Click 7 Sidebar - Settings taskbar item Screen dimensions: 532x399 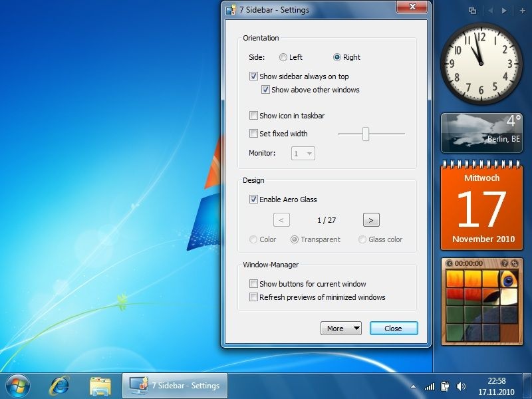pyautogui.click(x=175, y=386)
